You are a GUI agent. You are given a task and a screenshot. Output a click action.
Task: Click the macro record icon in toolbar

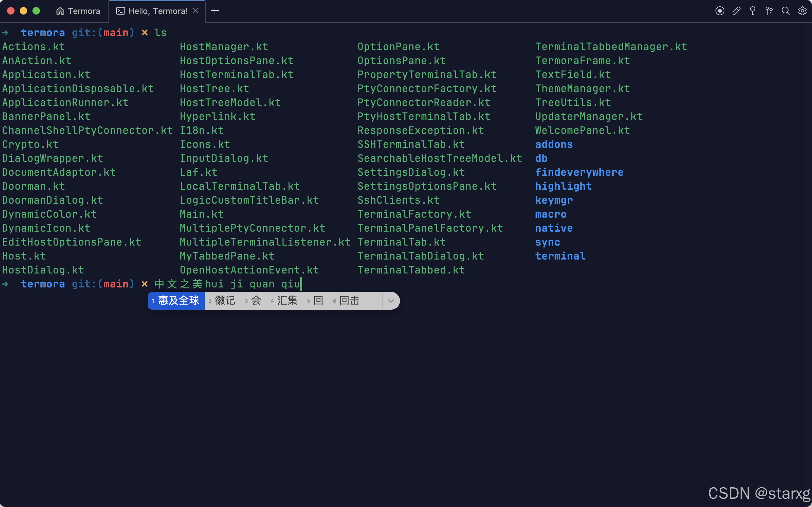719,11
